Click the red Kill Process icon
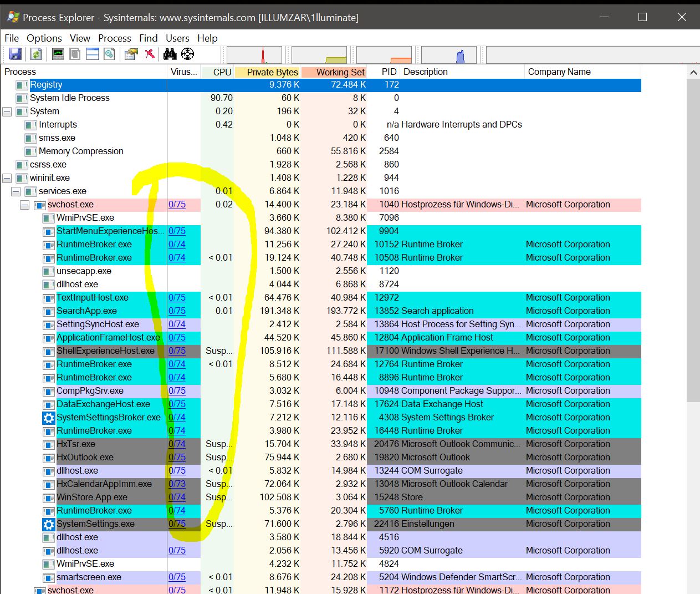The image size is (700, 594). pyautogui.click(x=150, y=54)
